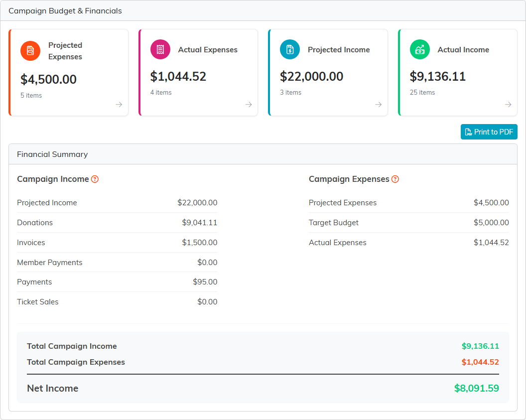Viewport: 526px width, 420px height.
Task: Open Projected Expenses details via arrow
Action: pos(119,104)
